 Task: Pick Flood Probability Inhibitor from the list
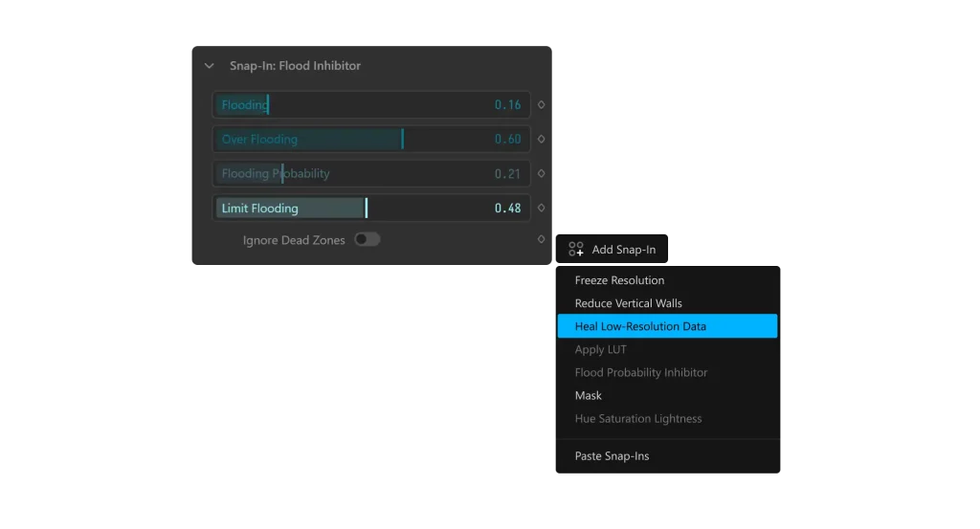640,372
